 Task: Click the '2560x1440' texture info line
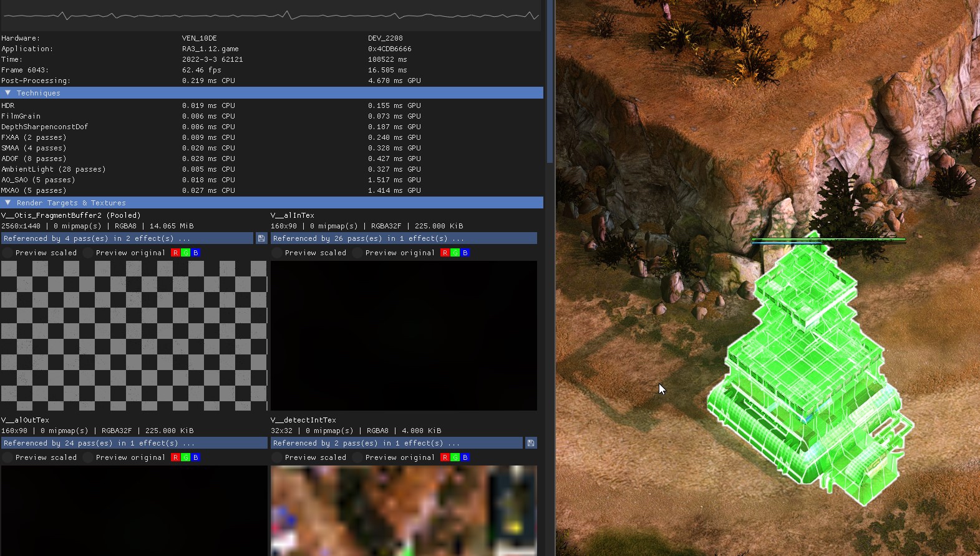click(x=97, y=226)
